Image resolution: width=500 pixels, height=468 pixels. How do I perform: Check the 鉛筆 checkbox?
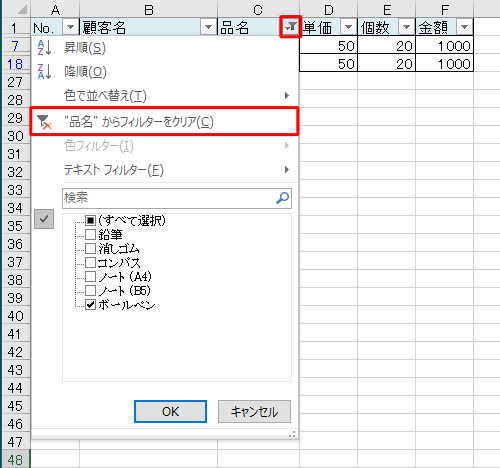[x=90, y=235]
